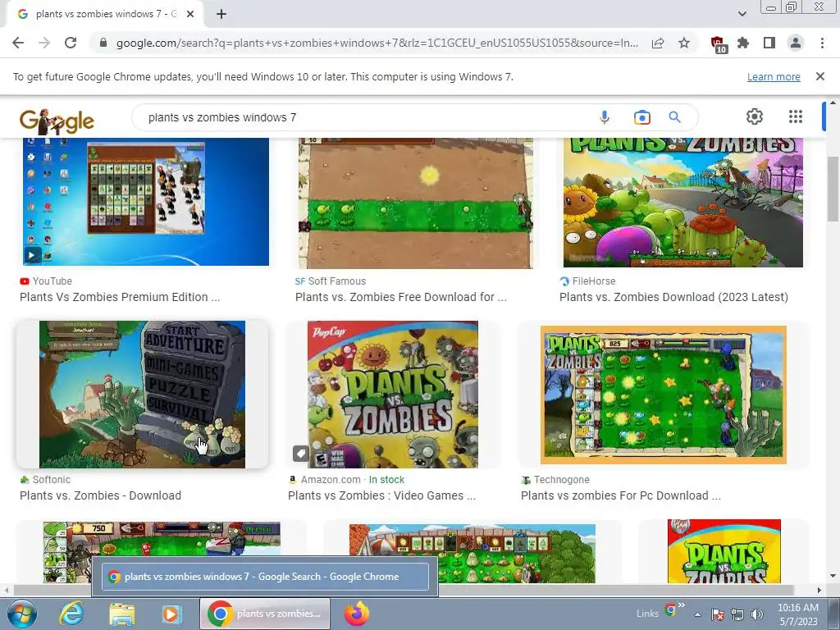
Task: View site information lock icon
Action: click(103, 43)
